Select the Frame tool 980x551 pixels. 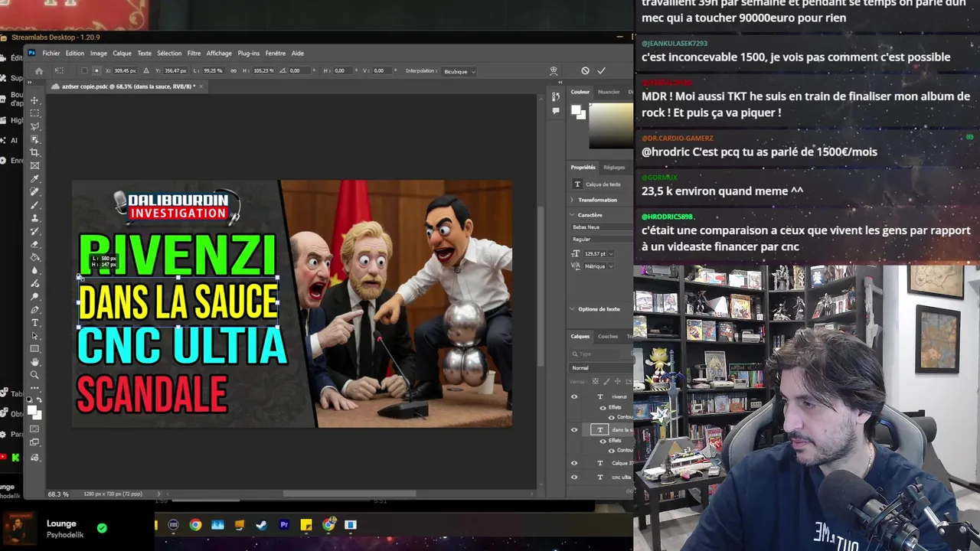34,165
